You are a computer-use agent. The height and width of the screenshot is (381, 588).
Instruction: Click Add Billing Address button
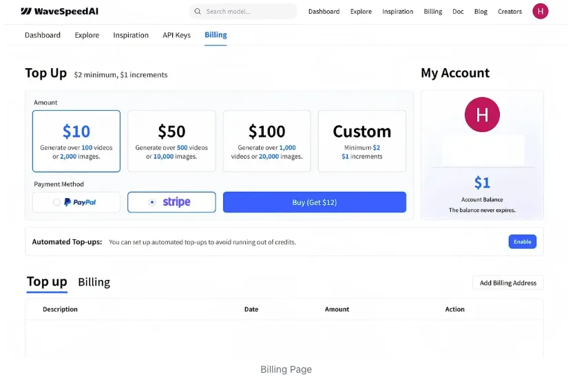point(507,283)
